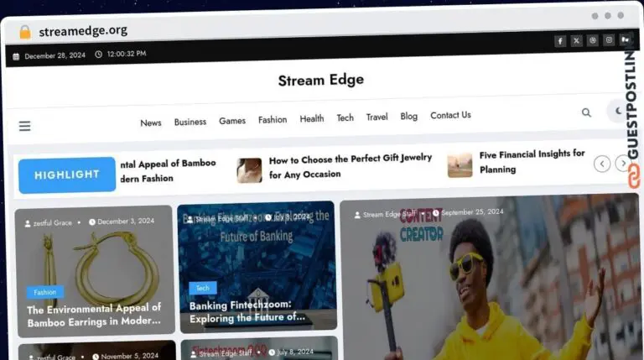Open the Contact Us page link

[x=450, y=116]
